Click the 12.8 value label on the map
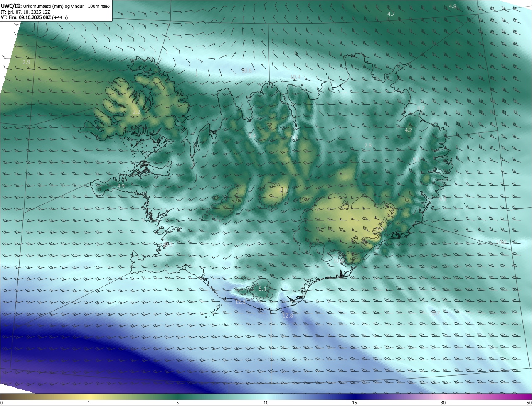 [x=288, y=316]
